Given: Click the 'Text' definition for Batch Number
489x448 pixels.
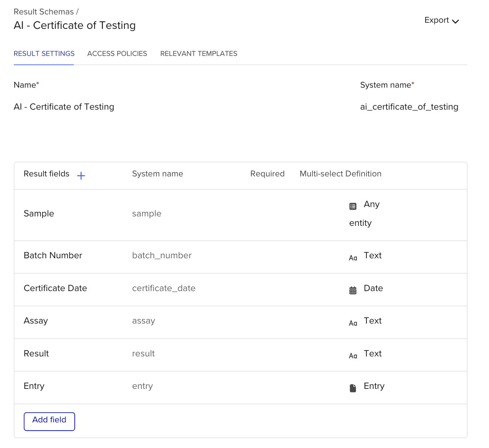Looking at the screenshot, I should click(x=373, y=255).
